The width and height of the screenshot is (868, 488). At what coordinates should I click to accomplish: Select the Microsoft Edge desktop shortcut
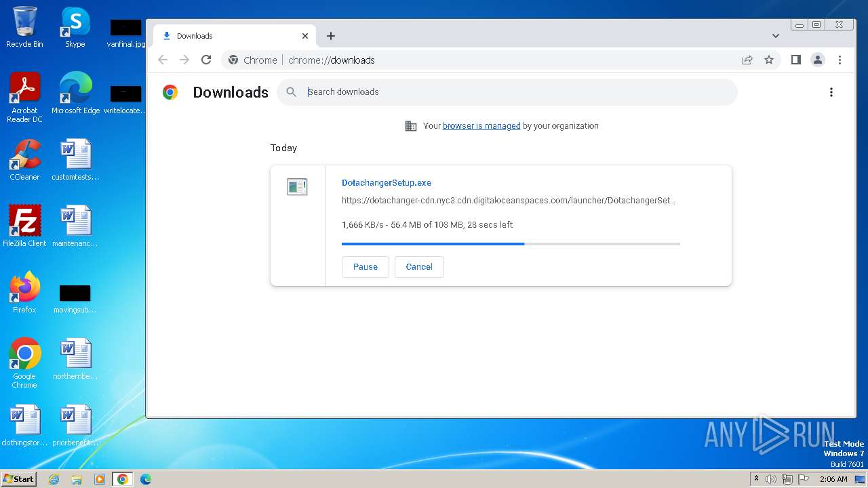pyautogui.click(x=75, y=94)
